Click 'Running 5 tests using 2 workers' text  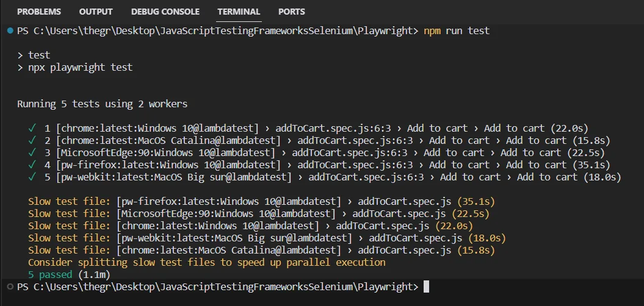103,104
